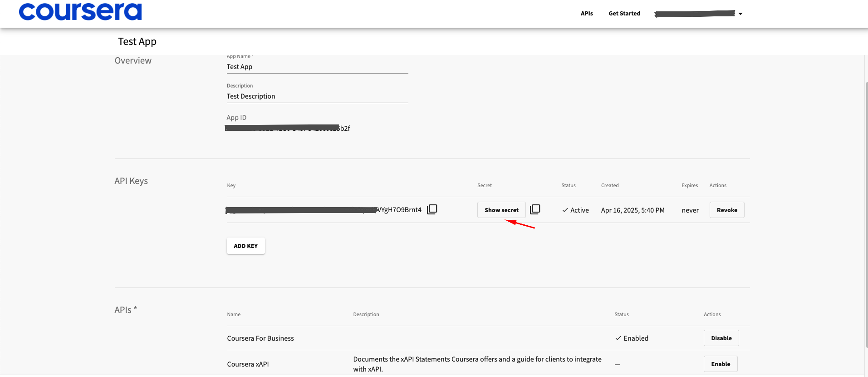Viewport: 868px width, 377px height.
Task: Edit the Test Description field
Action: [318, 96]
